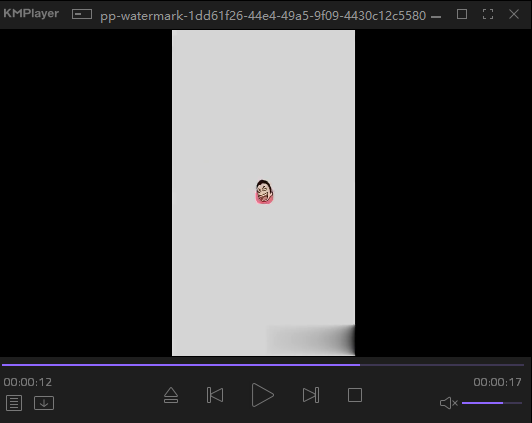The width and height of the screenshot is (532, 423).
Task: Seek on the purple progress bar
Action: (x=263, y=365)
